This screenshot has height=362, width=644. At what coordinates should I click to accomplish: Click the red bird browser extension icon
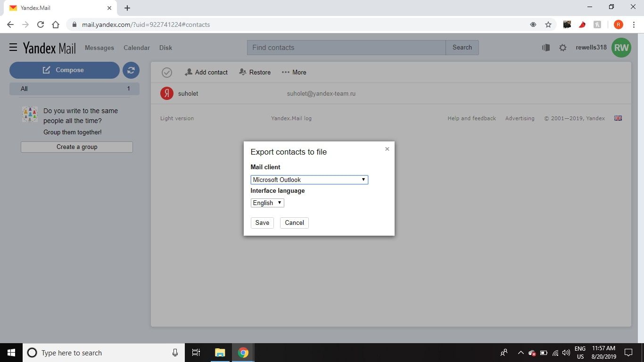pyautogui.click(x=582, y=25)
